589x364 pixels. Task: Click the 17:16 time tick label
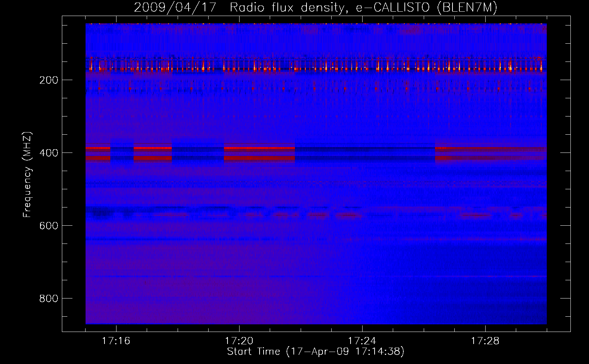(116, 341)
